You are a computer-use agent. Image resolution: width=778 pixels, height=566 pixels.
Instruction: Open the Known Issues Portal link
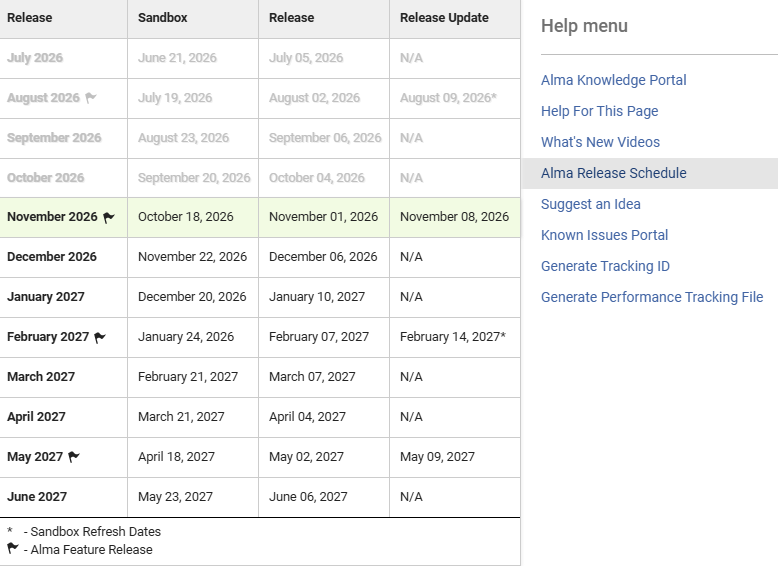coord(604,235)
